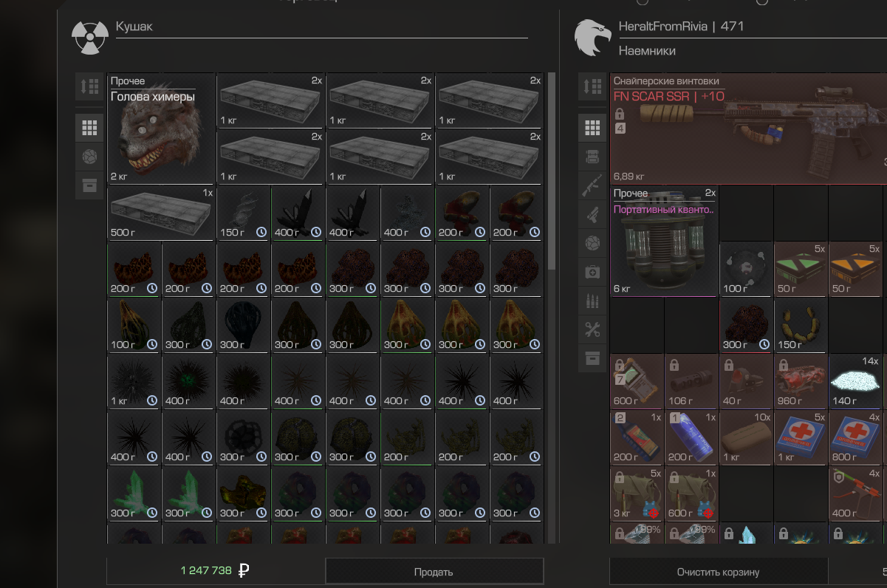
Task: Filter player inventory by tools wrench icon
Action: [592, 329]
